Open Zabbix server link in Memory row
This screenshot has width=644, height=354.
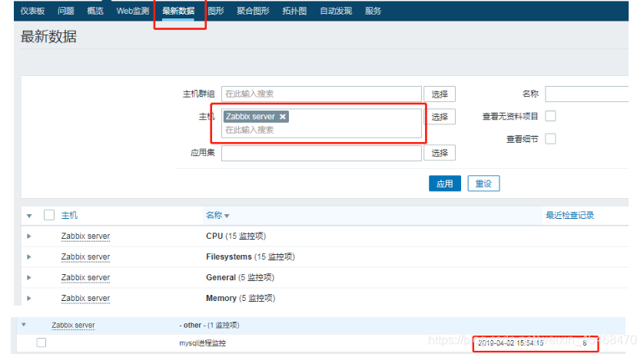click(85, 298)
